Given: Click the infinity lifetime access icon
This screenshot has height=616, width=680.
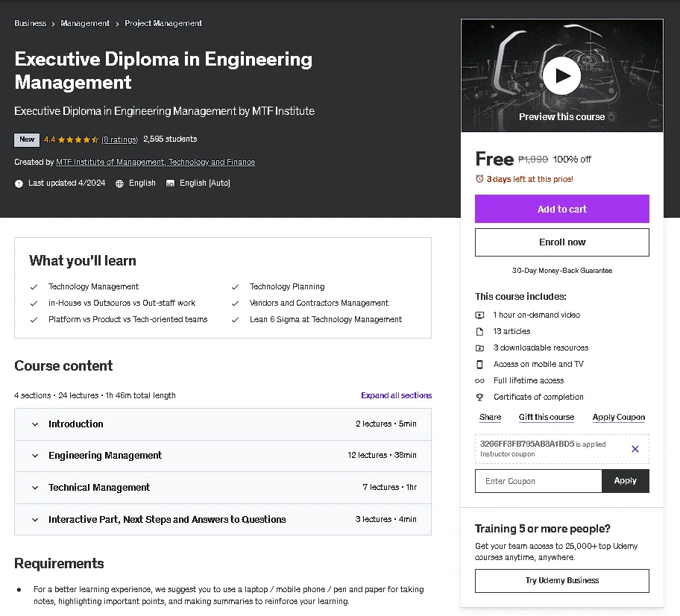Looking at the screenshot, I should tap(479, 381).
